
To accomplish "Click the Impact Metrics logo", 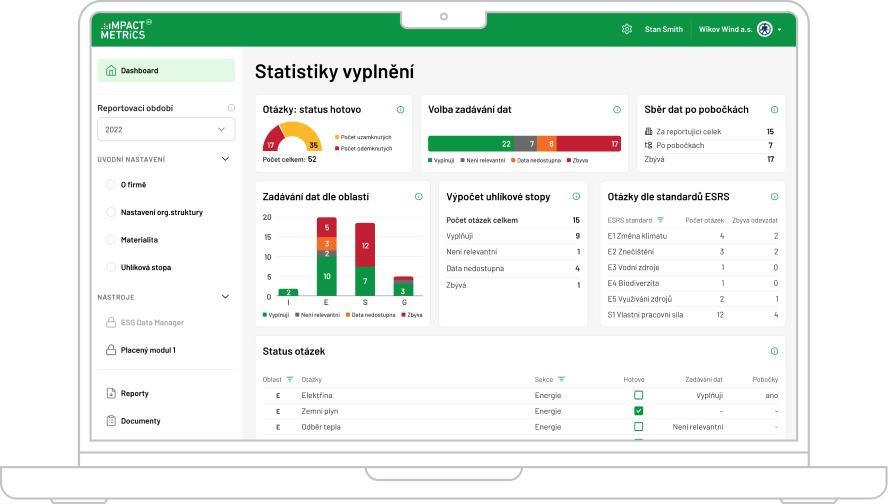I will coord(126,29).
